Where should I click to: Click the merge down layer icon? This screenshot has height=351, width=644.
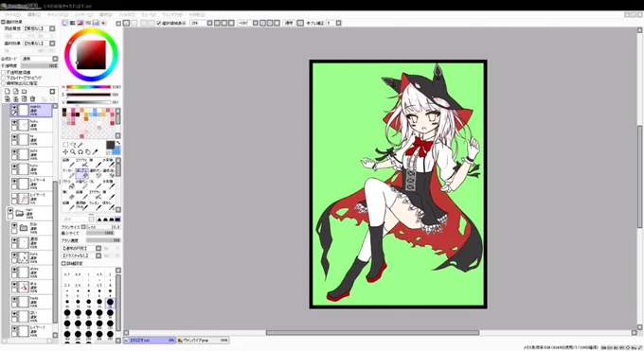pos(15,99)
